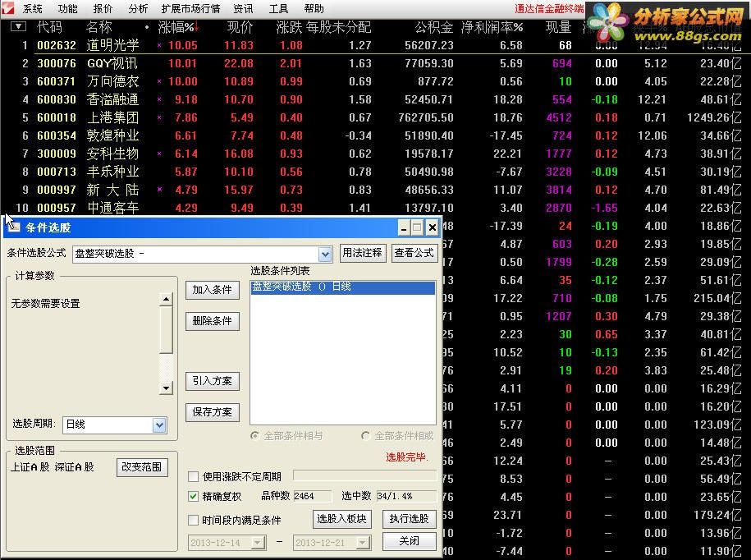Select the 盘整突破选股 condition in list
The height and width of the screenshot is (560, 751).
point(343,287)
